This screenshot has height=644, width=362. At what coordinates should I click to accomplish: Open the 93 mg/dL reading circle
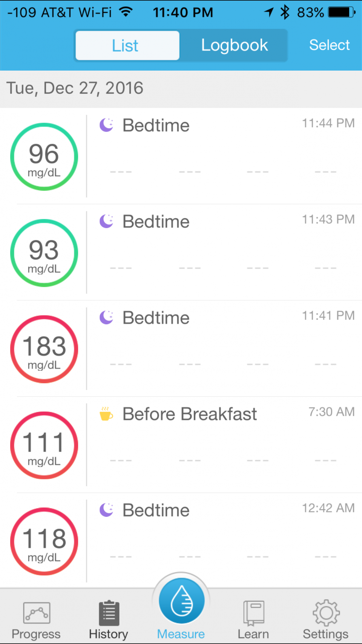click(x=44, y=253)
